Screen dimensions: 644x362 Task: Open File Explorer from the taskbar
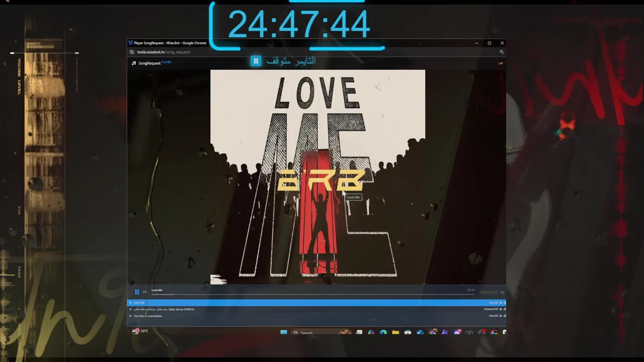(x=395, y=332)
